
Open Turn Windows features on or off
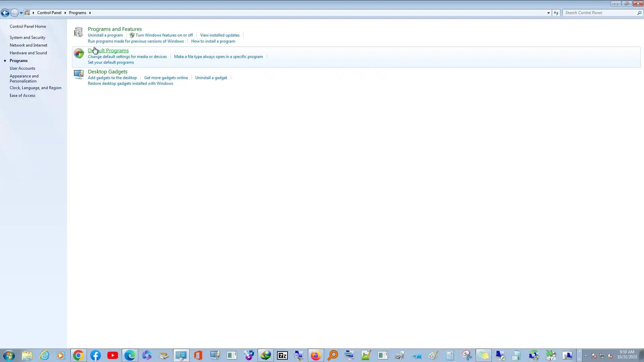(x=164, y=35)
